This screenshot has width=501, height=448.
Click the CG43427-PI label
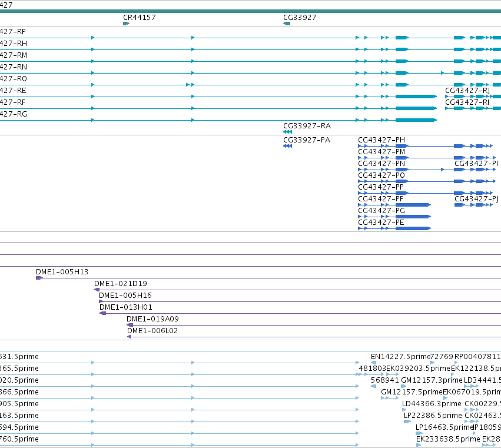click(x=476, y=163)
